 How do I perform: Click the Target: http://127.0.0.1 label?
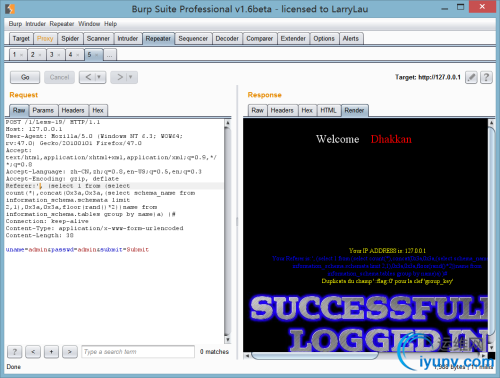(x=428, y=77)
